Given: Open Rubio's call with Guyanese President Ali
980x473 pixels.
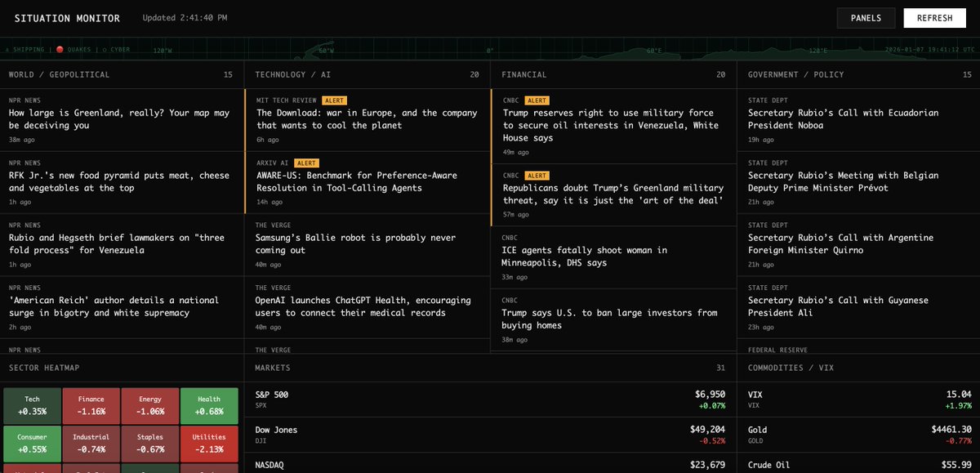Looking at the screenshot, I should (858, 307).
